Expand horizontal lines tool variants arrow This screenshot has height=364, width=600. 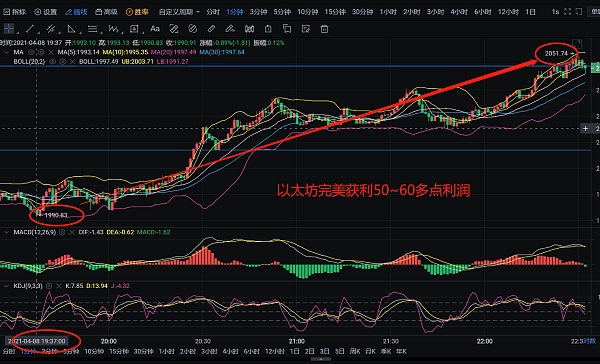(x=101, y=33)
